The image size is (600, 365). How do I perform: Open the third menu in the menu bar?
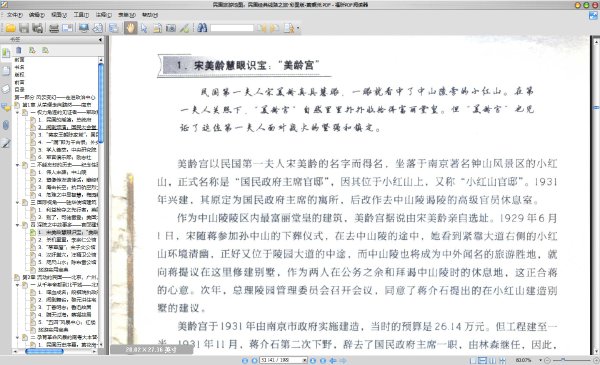(x=59, y=15)
